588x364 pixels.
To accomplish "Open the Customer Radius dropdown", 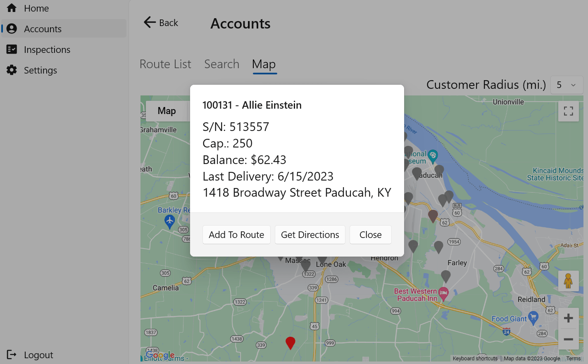I will pyautogui.click(x=566, y=85).
